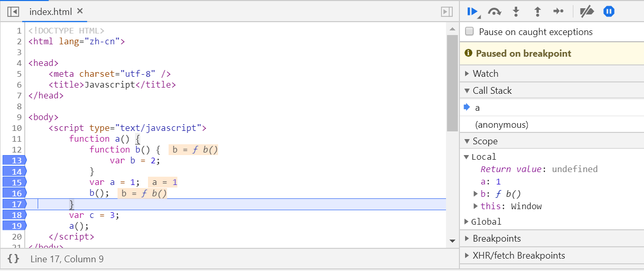Click the Paused on breakpoint banner
The image size is (644, 271).
pos(552,54)
